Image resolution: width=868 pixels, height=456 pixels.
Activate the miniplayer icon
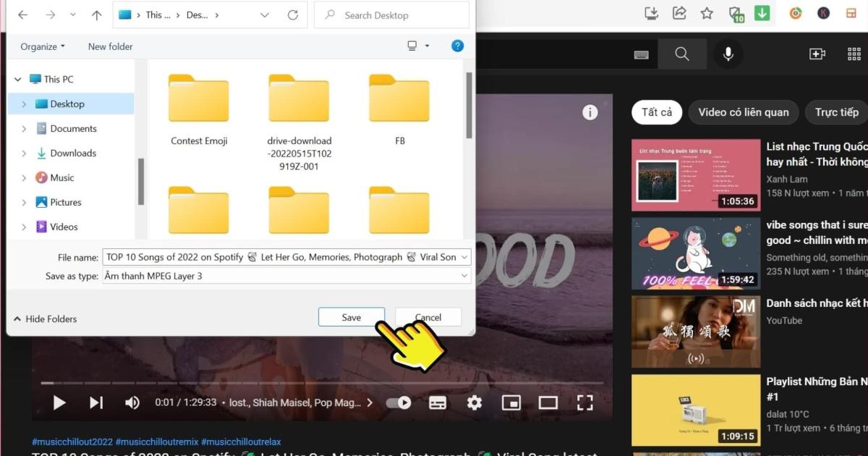[511, 402]
